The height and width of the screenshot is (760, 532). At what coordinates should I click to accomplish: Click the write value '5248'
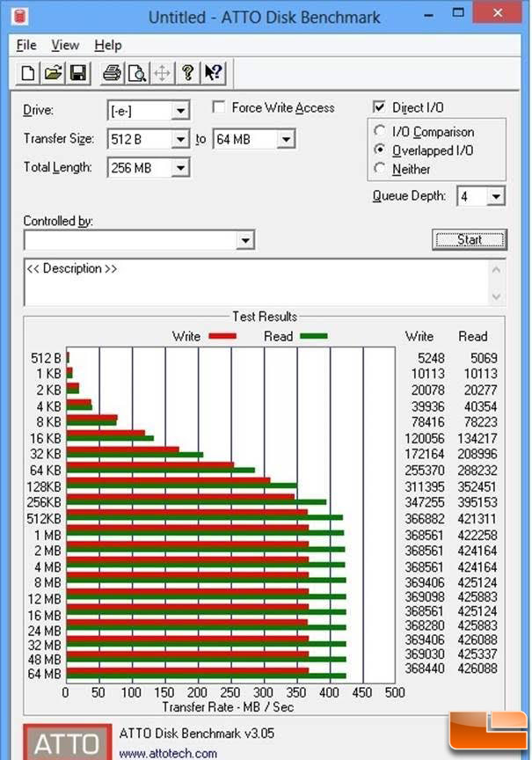point(431,358)
